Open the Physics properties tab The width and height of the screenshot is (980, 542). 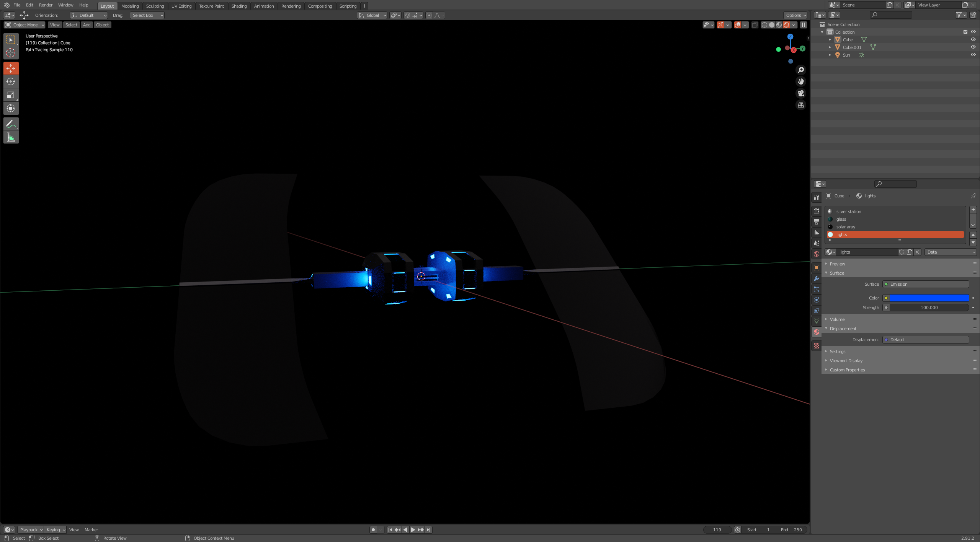click(x=816, y=300)
